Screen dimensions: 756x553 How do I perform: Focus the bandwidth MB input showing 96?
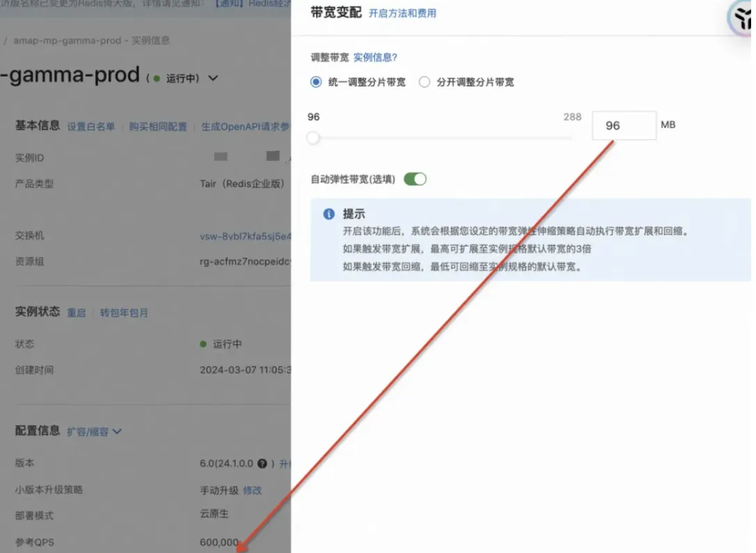pyautogui.click(x=624, y=125)
